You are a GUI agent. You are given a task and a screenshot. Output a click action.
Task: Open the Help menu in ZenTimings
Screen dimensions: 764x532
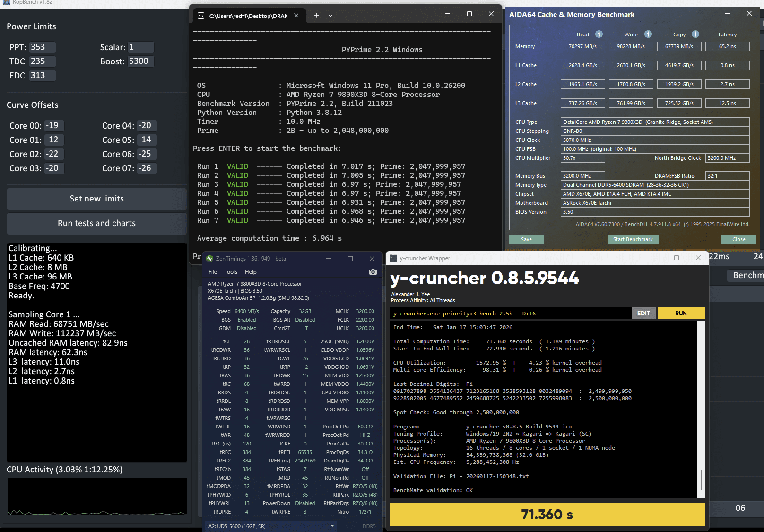(251, 272)
